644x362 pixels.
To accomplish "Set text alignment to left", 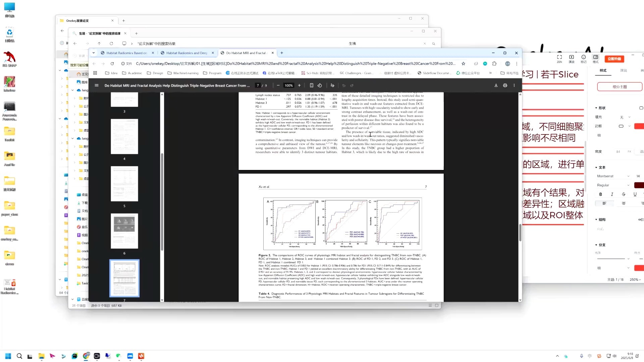I will [604, 203].
